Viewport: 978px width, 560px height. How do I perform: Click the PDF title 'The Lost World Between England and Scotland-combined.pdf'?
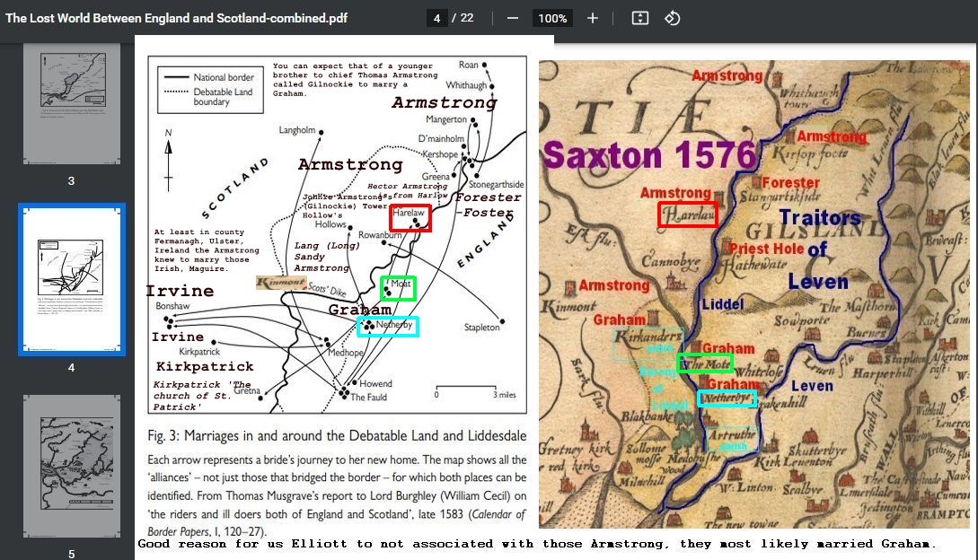(177, 18)
